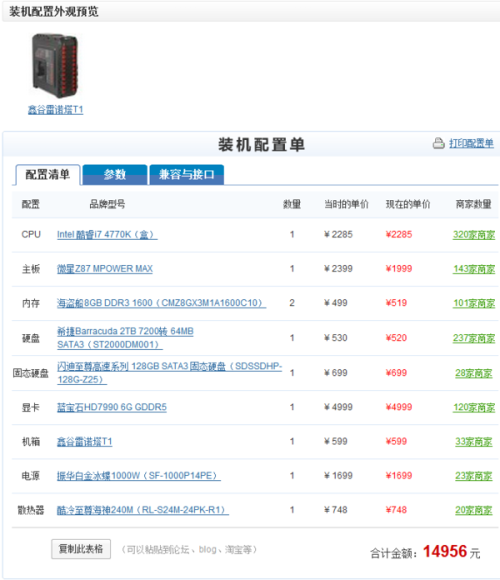The width and height of the screenshot is (500, 580).
Task: View 28家商家 for the SSD
Action: click(474, 373)
